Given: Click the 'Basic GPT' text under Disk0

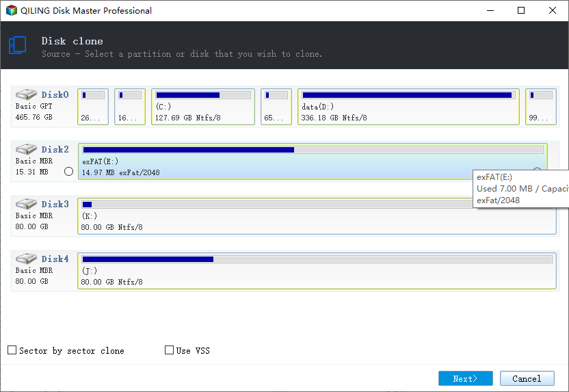Looking at the screenshot, I should [34, 106].
